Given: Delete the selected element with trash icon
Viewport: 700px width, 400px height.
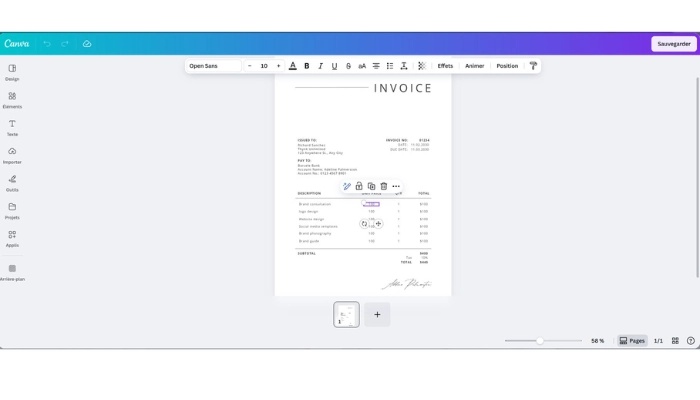Looking at the screenshot, I should [x=383, y=186].
